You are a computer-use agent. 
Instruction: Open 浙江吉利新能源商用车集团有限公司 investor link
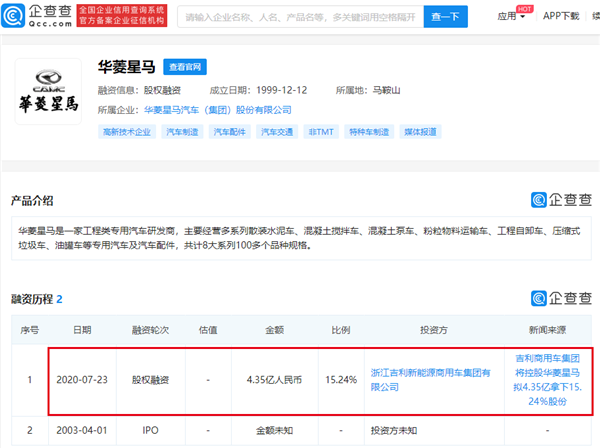point(430,380)
